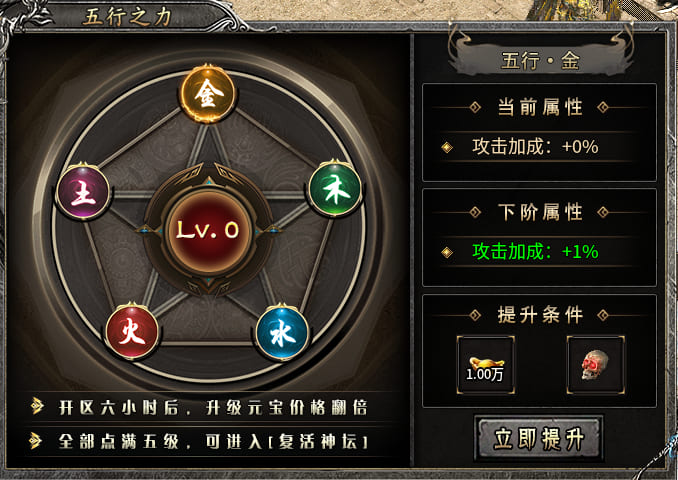This screenshot has width=678, height=480.
Task: Click the 提升条件 section header
Action: [x=540, y=314]
